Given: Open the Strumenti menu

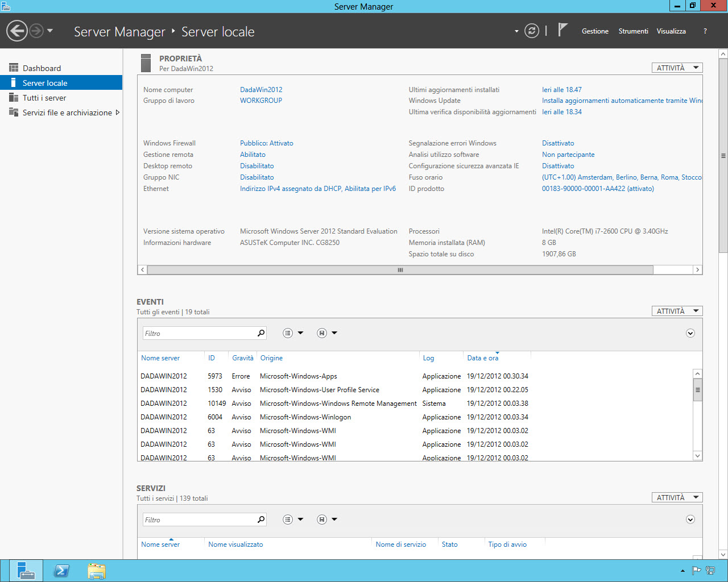Looking at the screenshot, I should (633, 31).
